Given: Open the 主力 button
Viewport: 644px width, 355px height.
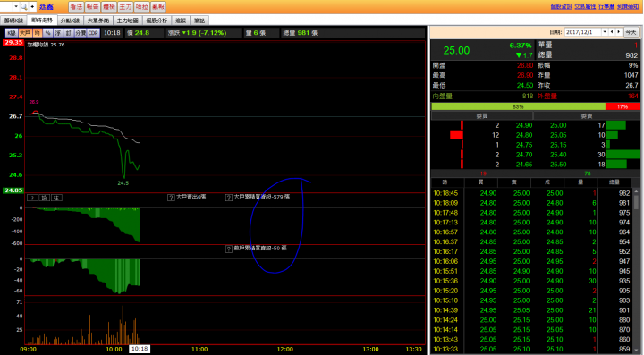Looking at the screenshot, I should [125, 6].
